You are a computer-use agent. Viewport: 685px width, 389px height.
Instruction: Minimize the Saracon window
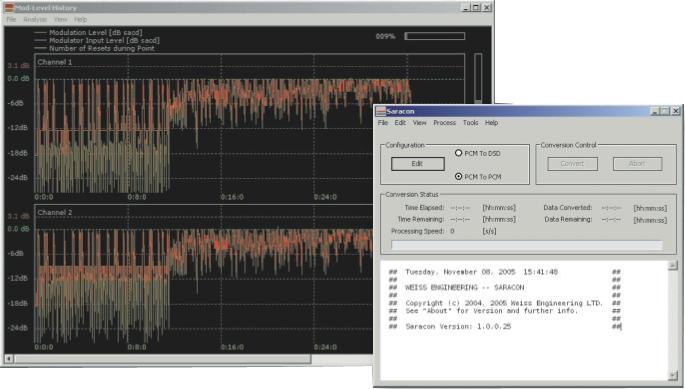[x=654, y=111]
